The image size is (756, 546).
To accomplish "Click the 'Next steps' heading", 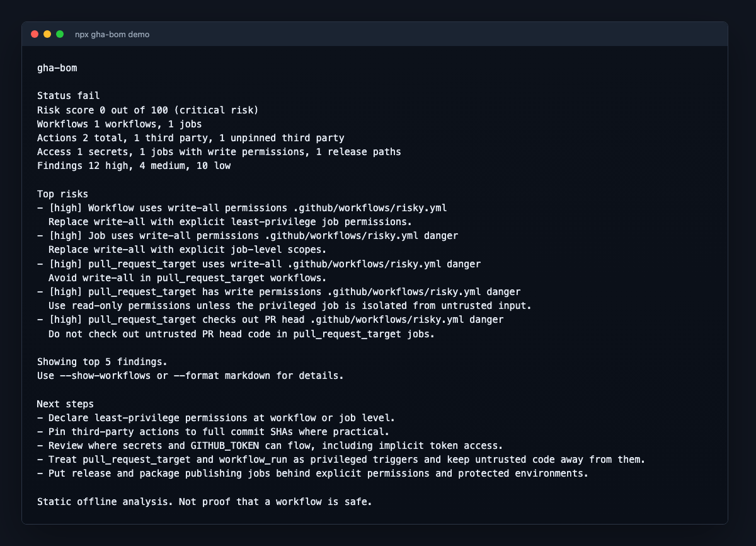I will pyautogui.click(x=66, y=404).
